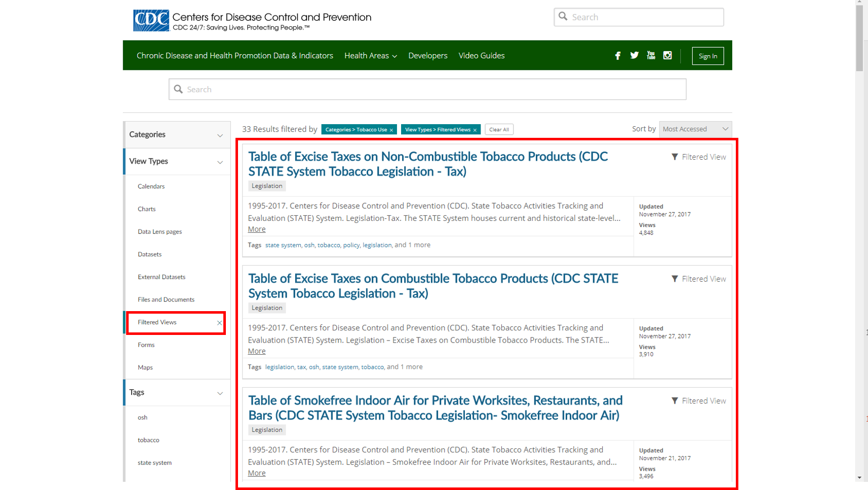The image size is (868, 490).
Task: Filter by Calendars view type
Action: click(151, 186)
